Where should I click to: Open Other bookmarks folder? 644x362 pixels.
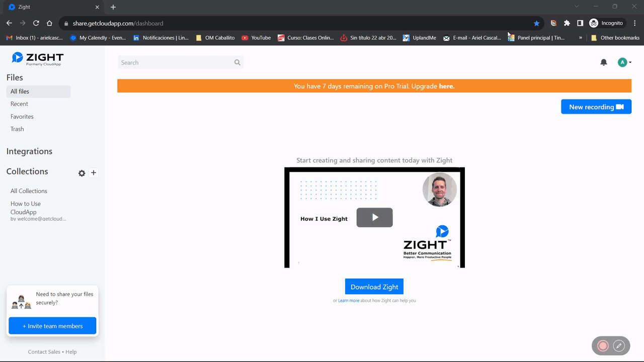click(615, 38)
